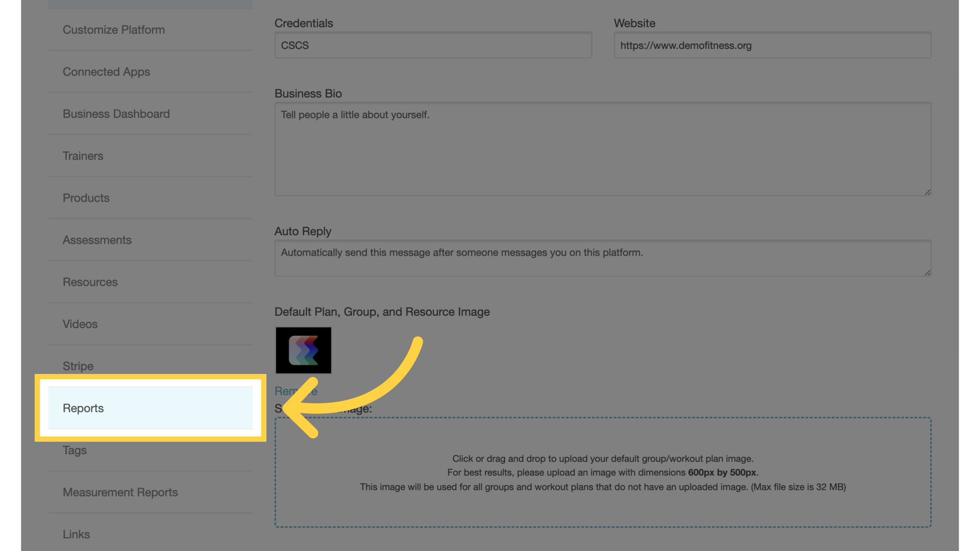Click the Stripe sidebar item
The height and width of the screenshot is (551, 980).
pos(78,366)
